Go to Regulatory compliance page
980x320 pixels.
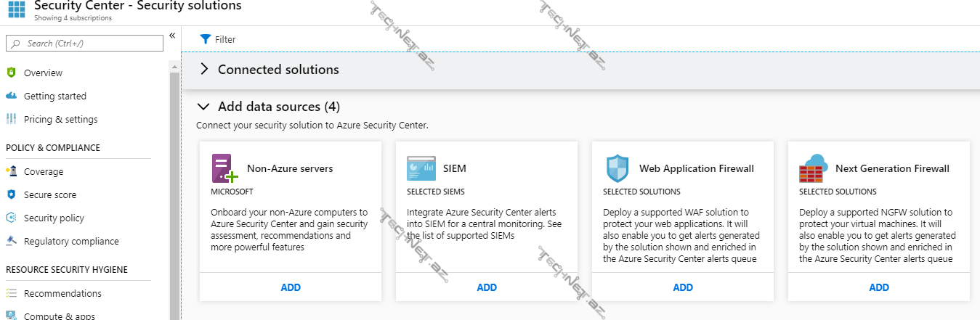(71, 241)
